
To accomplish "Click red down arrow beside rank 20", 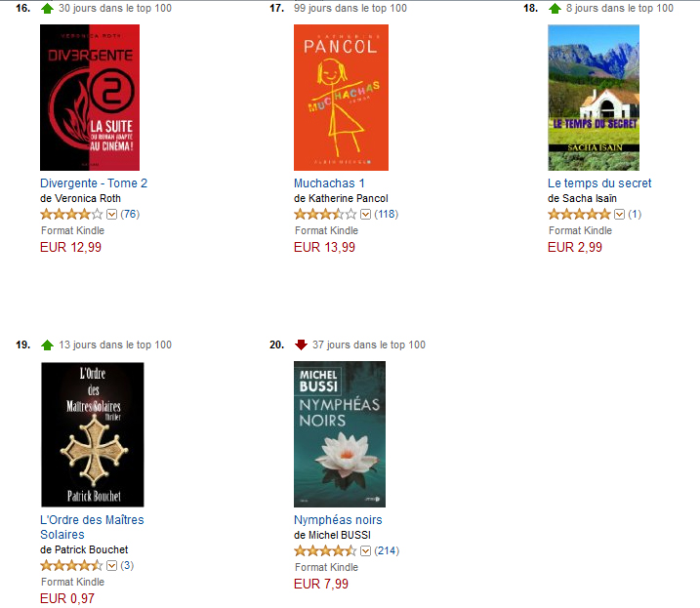I will [301, 345].
